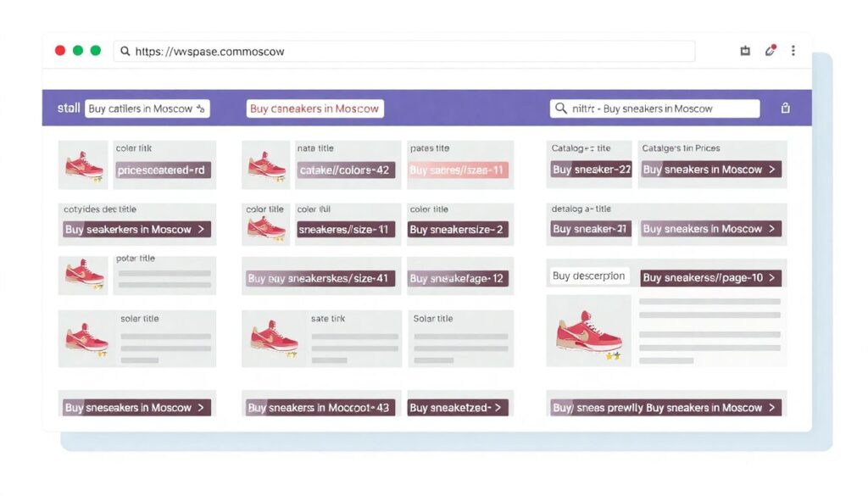Expand the 'Buy sneseakers in Moscow' chevron
The width and height of the screenshot is (868, 496).
(201, 408)
